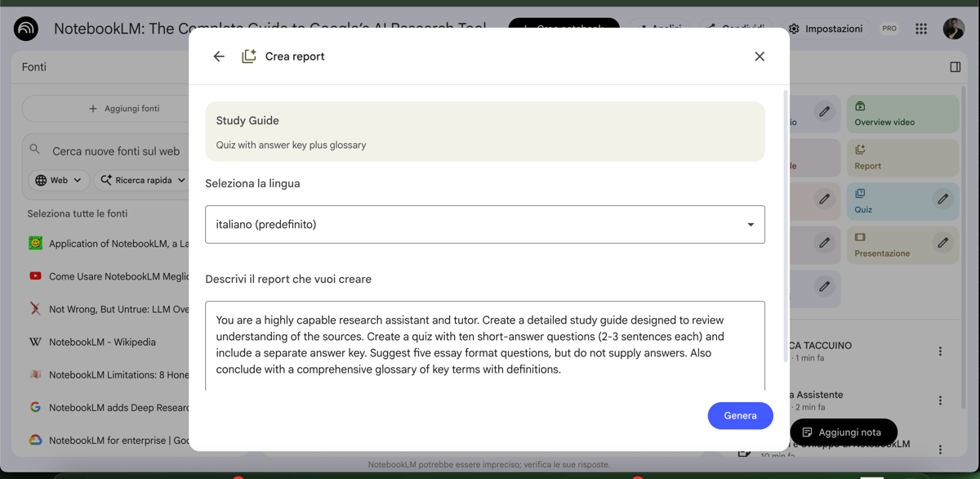Viewport: 980px width, 479px height.
Task: Click the edit pencil on Quiz tile
Action: click(942, 199)
